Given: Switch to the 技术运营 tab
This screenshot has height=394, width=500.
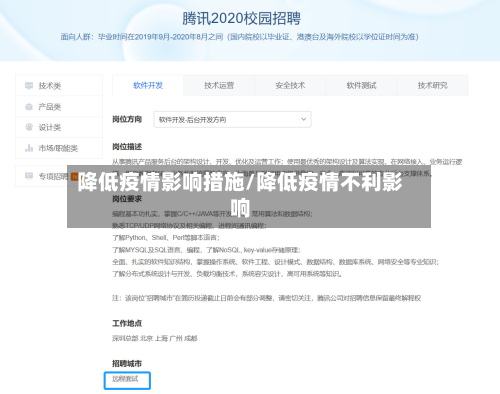Looking at the screenshot, I should pyautogui.click(x=219, y=85).
